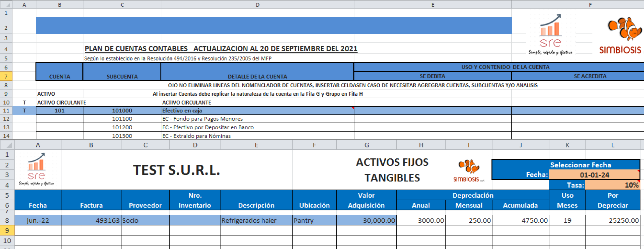Select the 30,000.00 acquisition value cell
644x249 pixels.
366,220
